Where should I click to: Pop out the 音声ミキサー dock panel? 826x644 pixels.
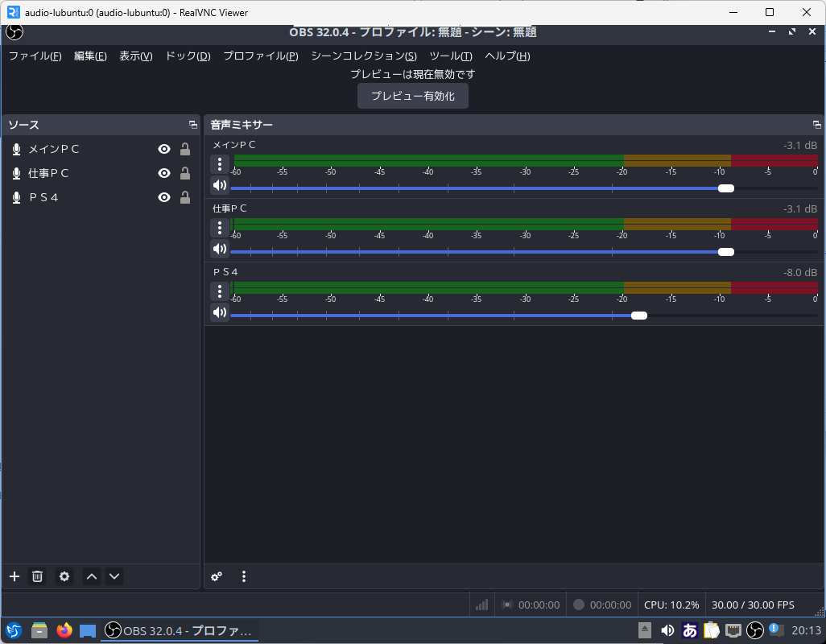pos(816,125)
